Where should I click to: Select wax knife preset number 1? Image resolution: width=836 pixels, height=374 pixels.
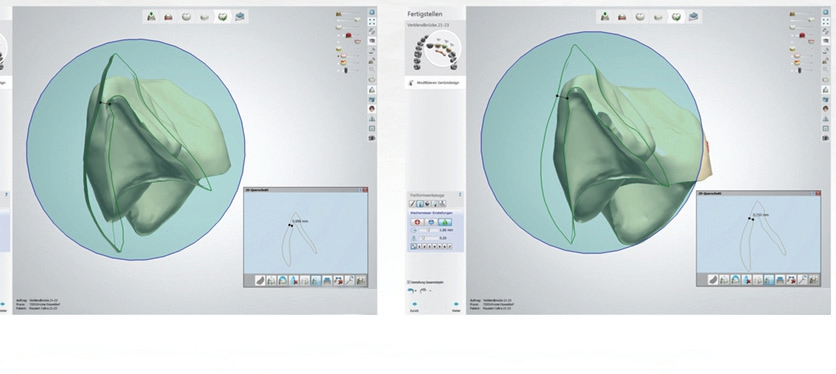[x=420, y=246]
